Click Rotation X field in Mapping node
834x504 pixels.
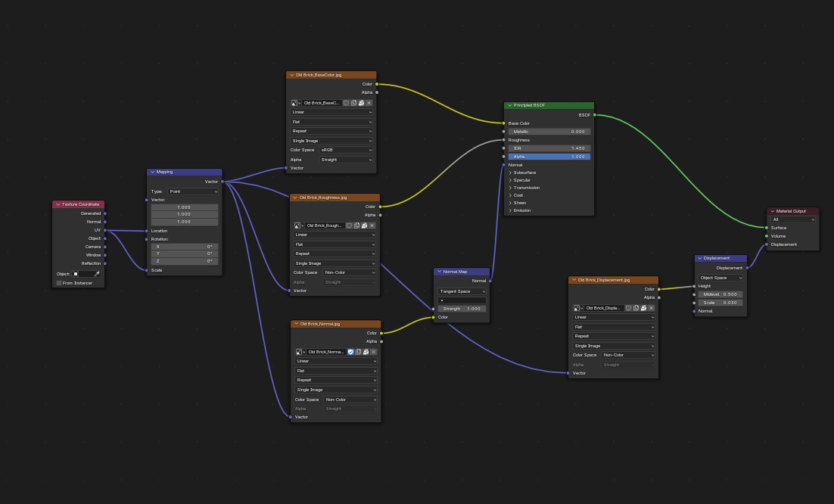pos(185,247)
